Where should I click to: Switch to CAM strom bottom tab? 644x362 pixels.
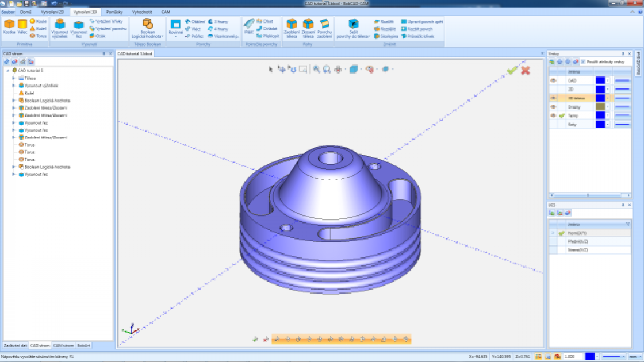63,345
